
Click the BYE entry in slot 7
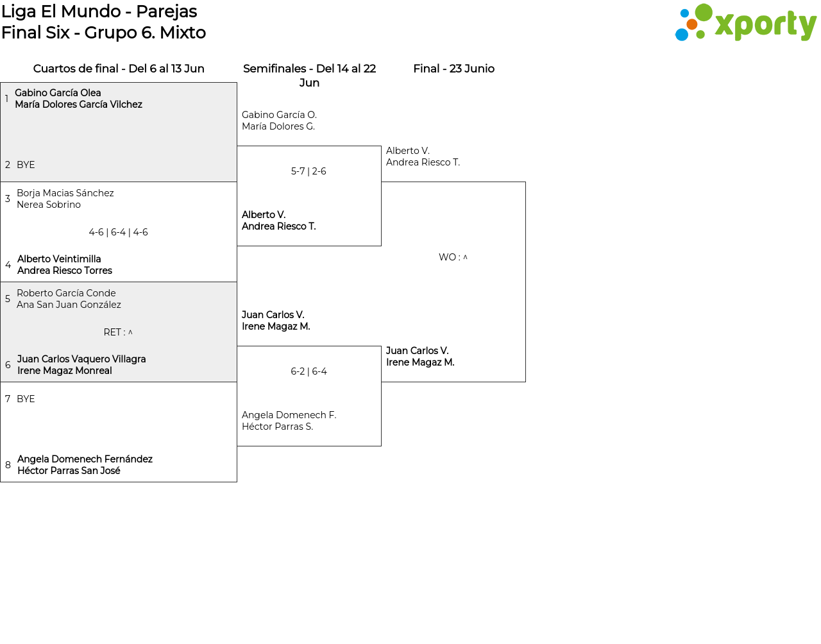tap(26, 399)
